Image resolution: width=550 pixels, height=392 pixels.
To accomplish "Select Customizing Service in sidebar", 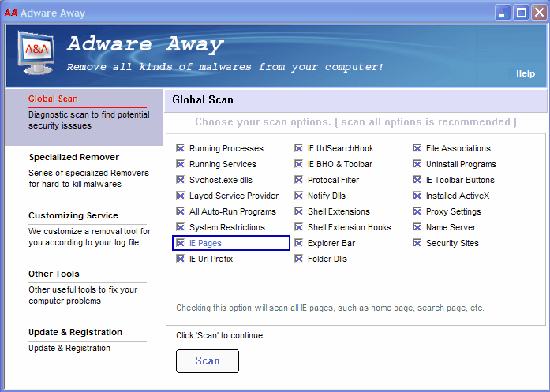I will pos(73,215).
